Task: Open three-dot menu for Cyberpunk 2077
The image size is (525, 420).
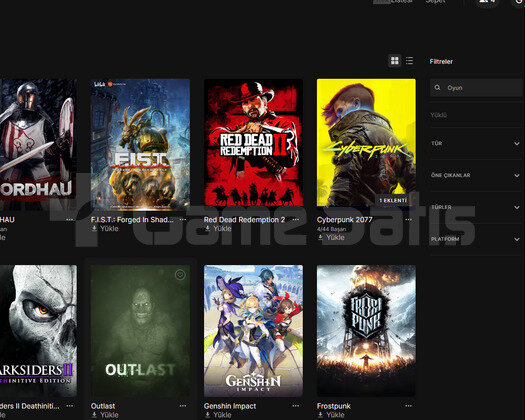Action: tap(408, 220)
